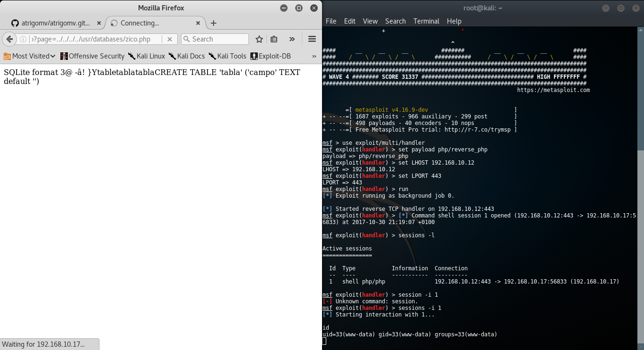
Task: Click 'Started reverse TCP handler' line
Action: point(408,209)
